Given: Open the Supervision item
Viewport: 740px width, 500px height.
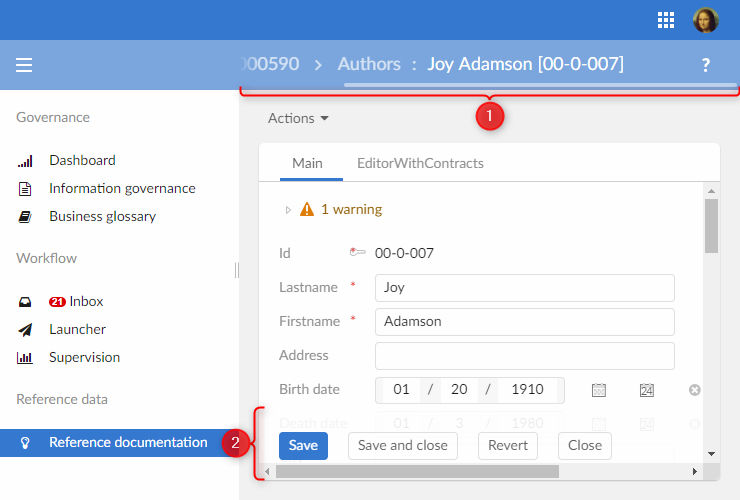Looking at the screenshot, I should click(84, 357).
